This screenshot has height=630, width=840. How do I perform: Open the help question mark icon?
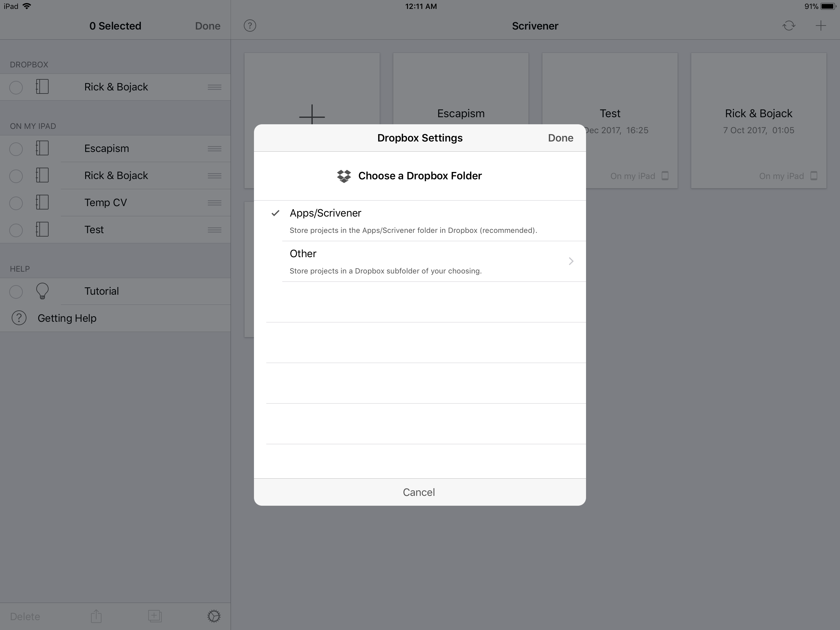tap(250, 26)
